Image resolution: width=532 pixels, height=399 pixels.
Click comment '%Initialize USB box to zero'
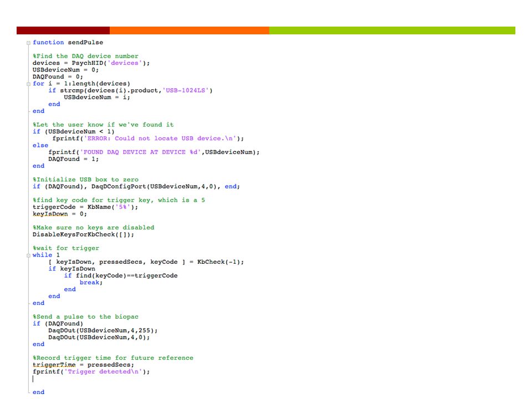coord(85,180)
